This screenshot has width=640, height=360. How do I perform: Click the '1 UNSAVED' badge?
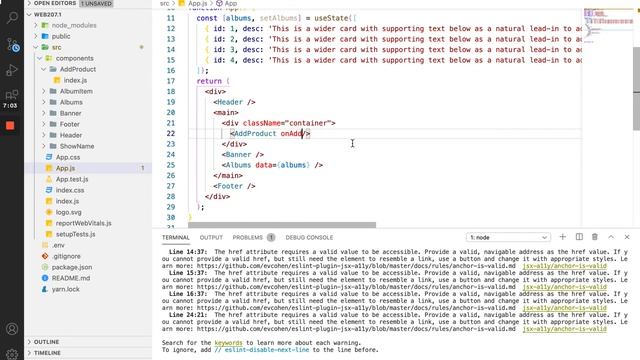[96, 3]
